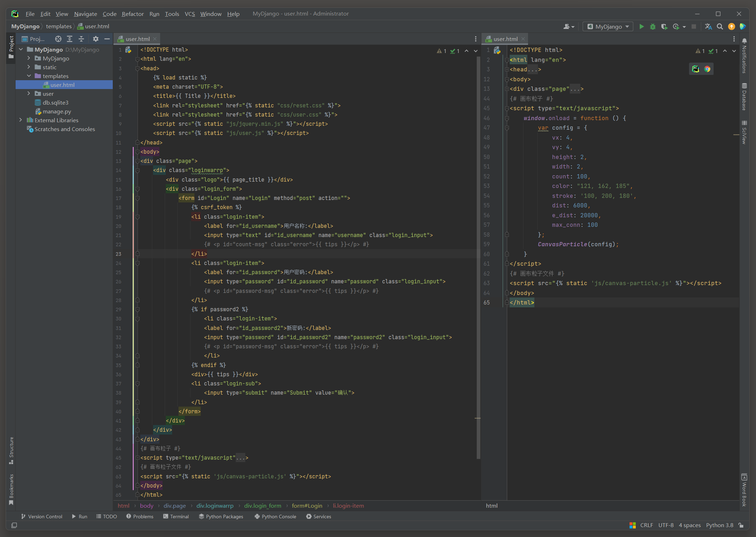Open the account/user icon in the toolbar
This screenshot has width=756, height=537.
(x=568, y=26)
